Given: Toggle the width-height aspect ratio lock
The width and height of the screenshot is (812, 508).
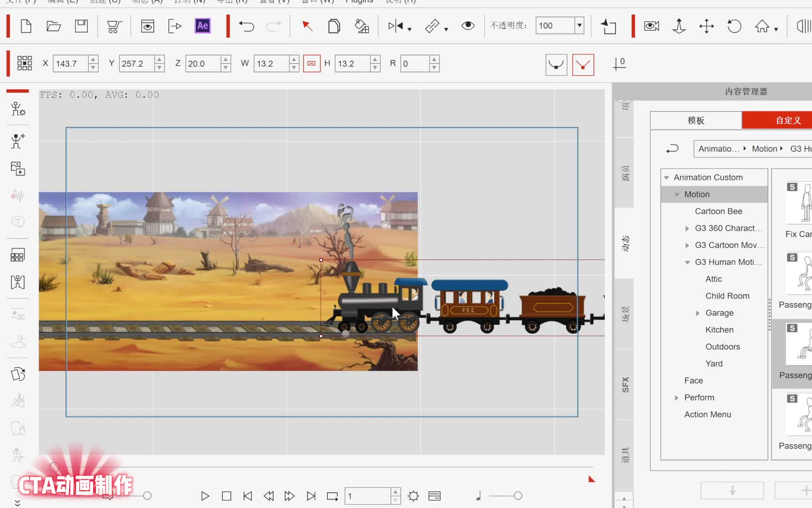Looking at the screenshot, I should coord(312,63).
